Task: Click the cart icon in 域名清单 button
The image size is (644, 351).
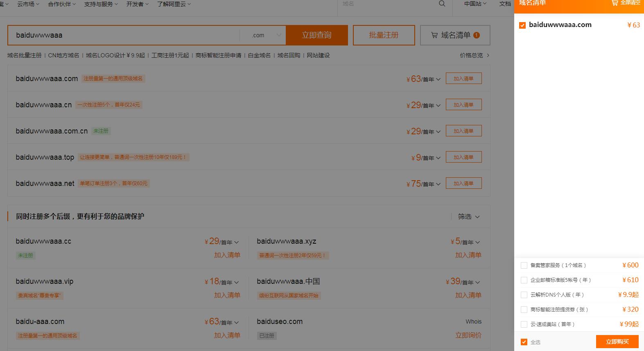Action: point(434,35)
